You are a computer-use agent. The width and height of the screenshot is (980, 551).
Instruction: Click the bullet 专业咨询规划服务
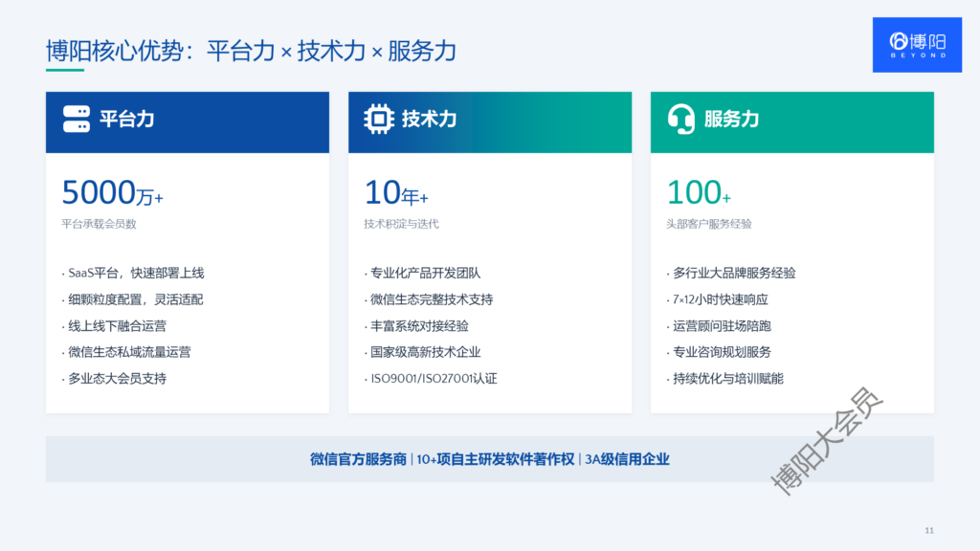(x=719, y=352)
